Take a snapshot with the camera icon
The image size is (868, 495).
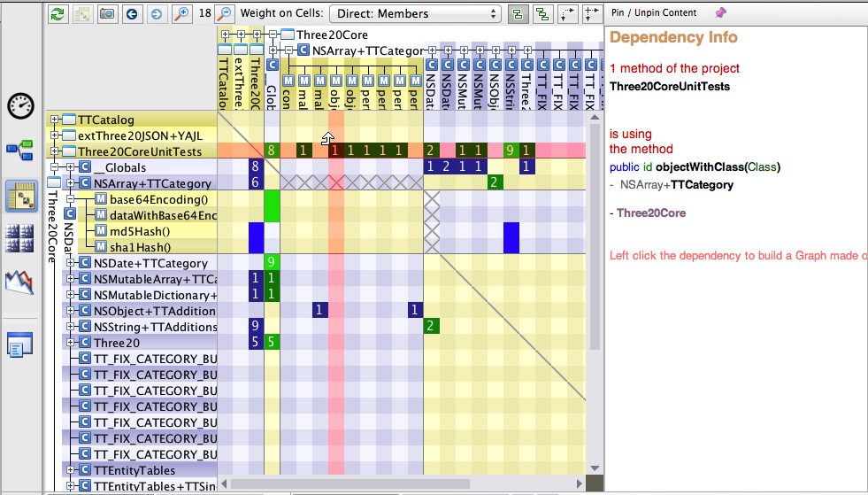(107, 14)
